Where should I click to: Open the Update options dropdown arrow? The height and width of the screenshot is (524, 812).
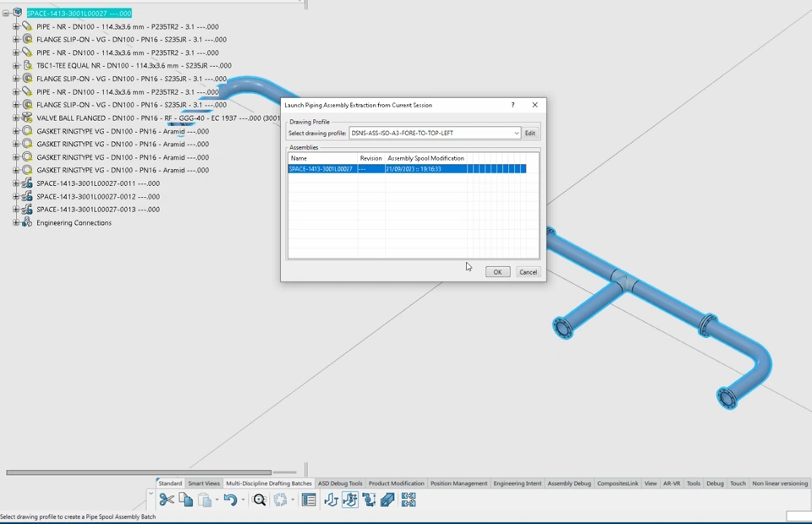point(293,499)
